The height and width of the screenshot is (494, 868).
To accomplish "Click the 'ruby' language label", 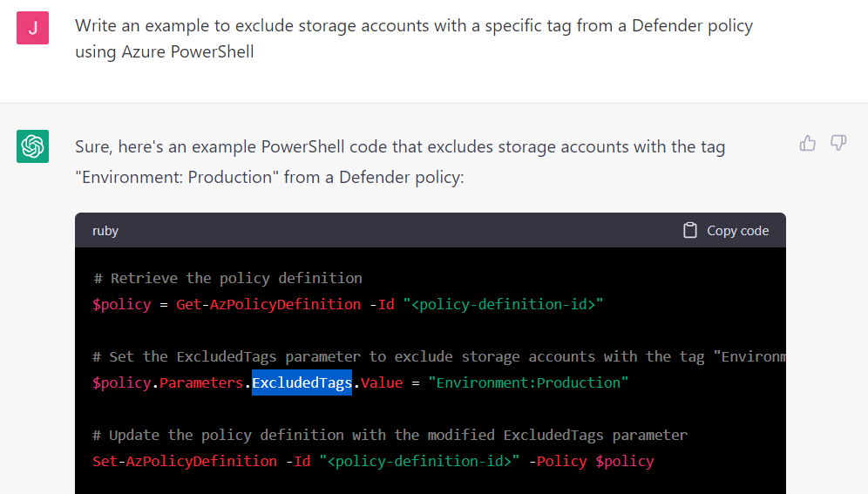I will tap(105, 231).
